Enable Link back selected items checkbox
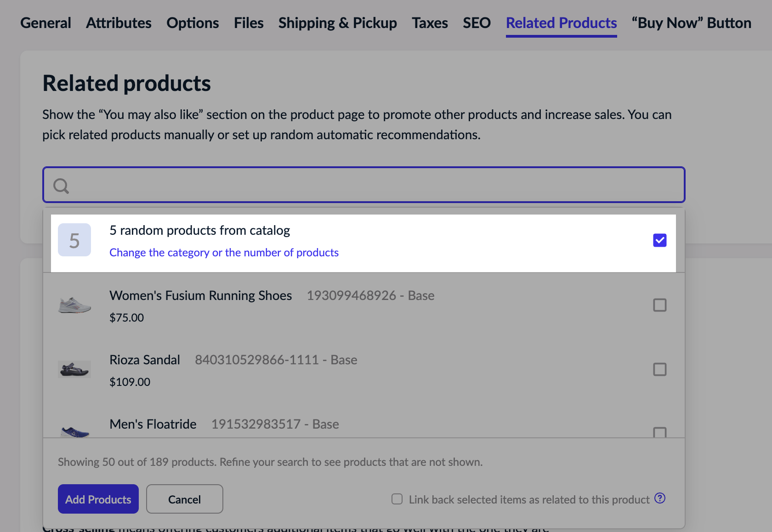The height and width of the screenshot is (532, 772). coord(397,499)
